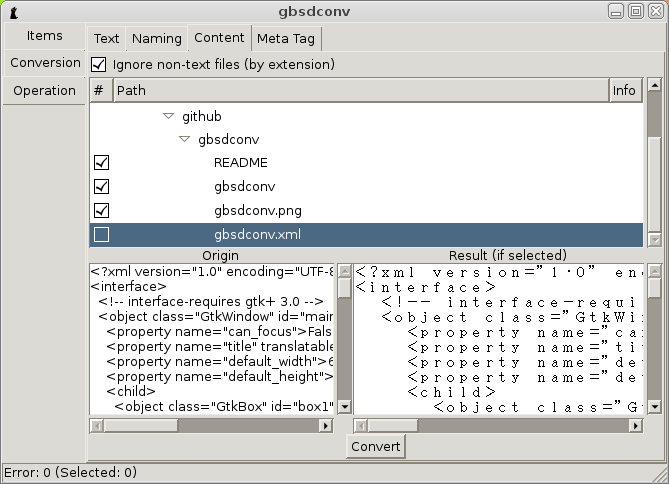The image size is (669, 484).
Task: Switch to the Meta Tag tab
Action: coord(286,39)
